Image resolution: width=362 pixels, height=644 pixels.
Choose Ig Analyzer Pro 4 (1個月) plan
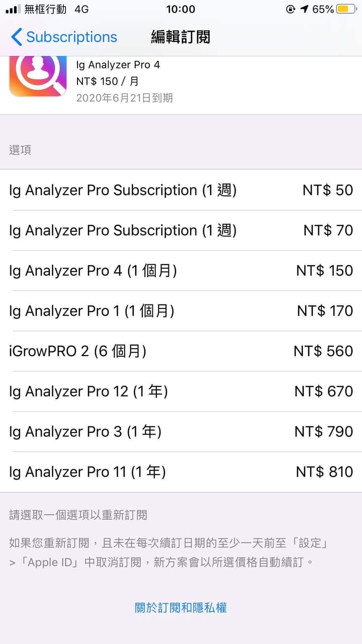click(x=181, y=271)
